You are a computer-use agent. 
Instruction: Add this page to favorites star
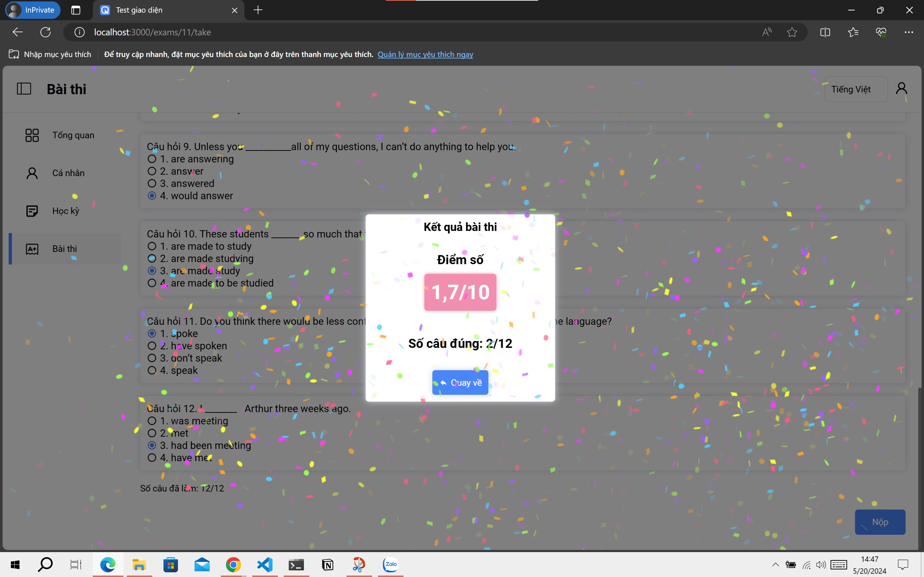[792, 32]
